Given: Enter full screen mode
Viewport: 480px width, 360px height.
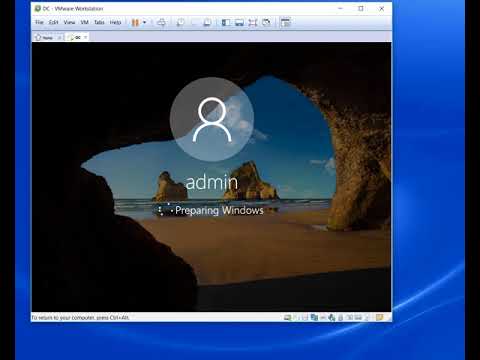Looking at the screenshot, I should click(x=253, y=22).
